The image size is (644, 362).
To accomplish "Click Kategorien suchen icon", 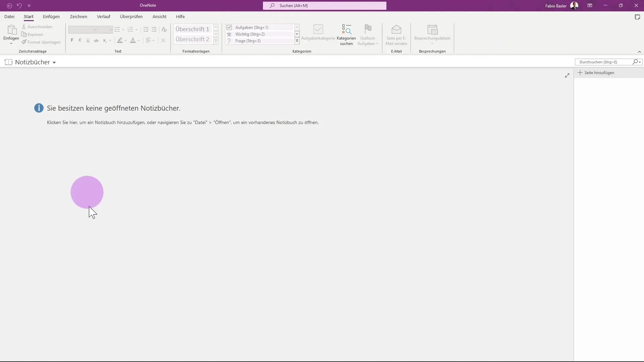I will tap(346, 29).
